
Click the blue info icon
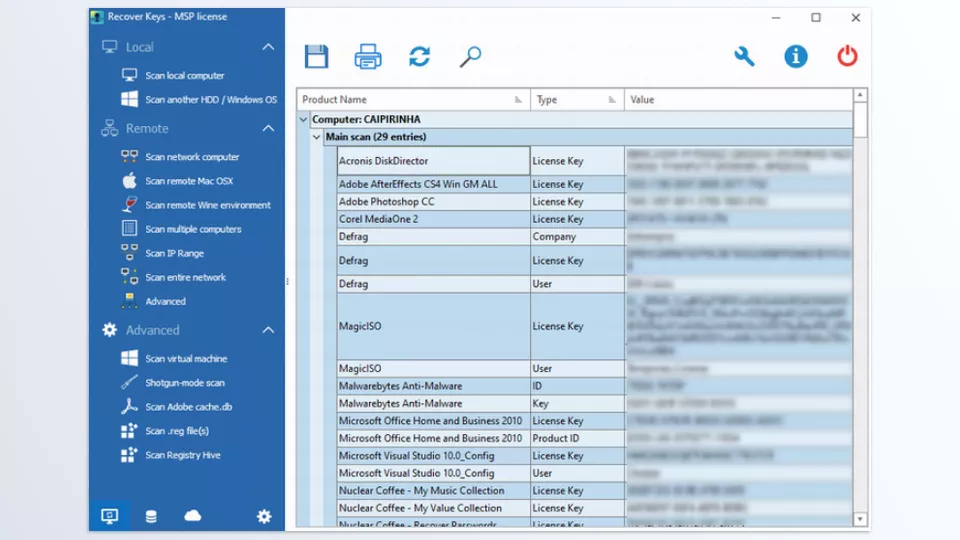pyautogui.click(x=796, y=56)
